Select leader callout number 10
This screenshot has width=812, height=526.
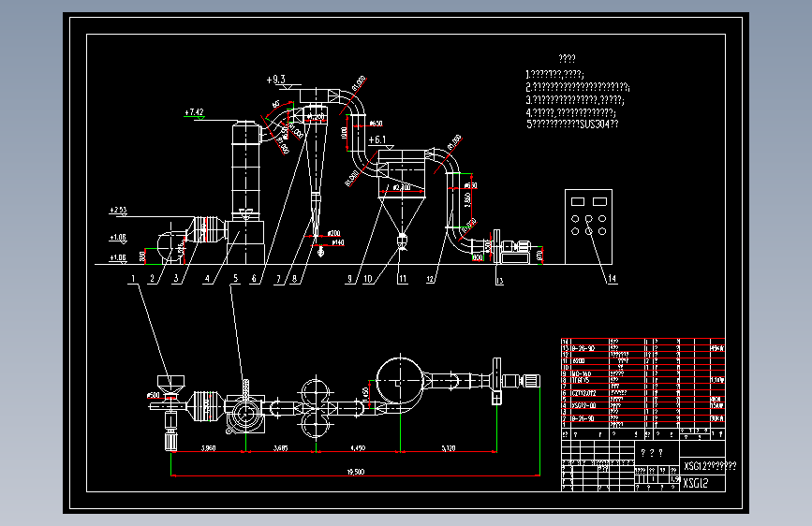tap(368, 279)
